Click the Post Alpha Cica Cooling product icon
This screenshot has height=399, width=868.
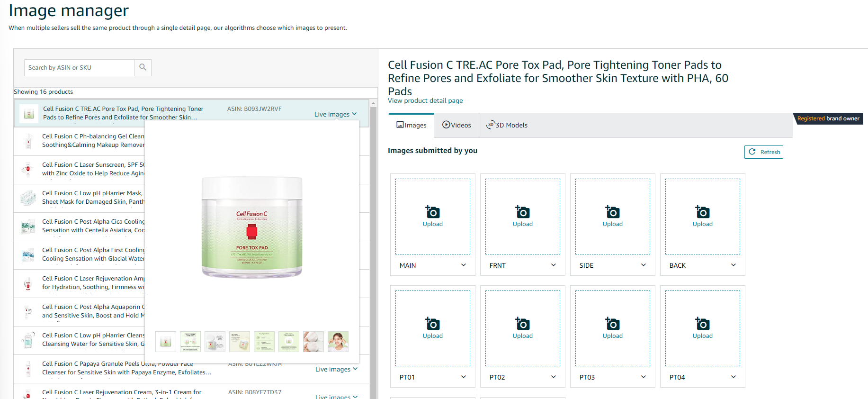pyautogui.click(x=28, y=227)
